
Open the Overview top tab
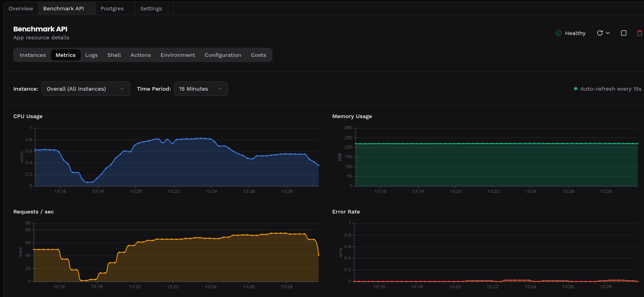(21, 8)
